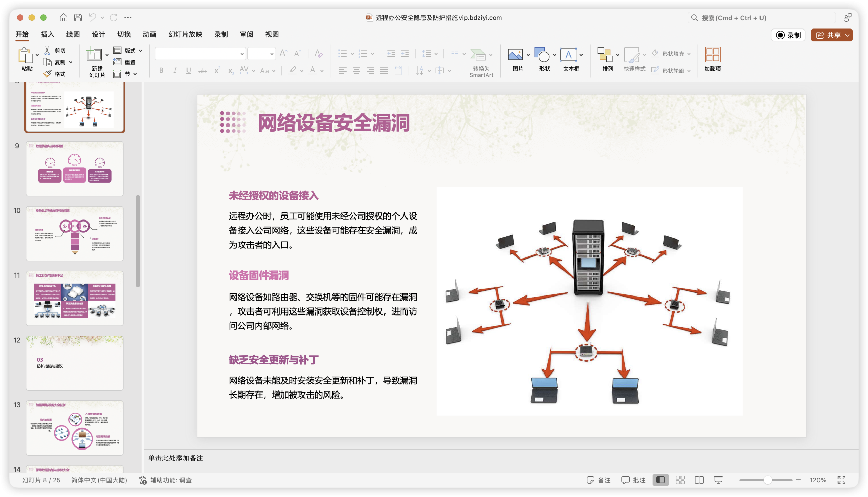868x497 pixels.
Task: Click the Text Box icon
Action: click(x=568, y=55)
